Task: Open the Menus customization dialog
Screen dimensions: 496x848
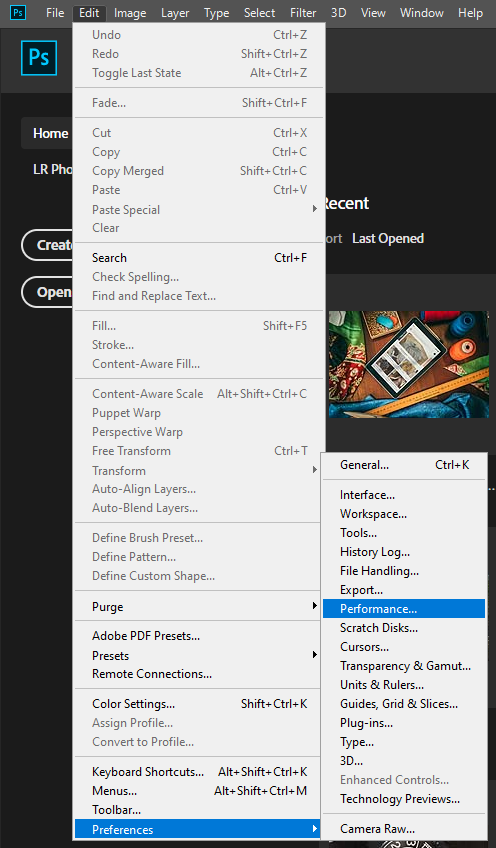Action: (x=199, y=791)
